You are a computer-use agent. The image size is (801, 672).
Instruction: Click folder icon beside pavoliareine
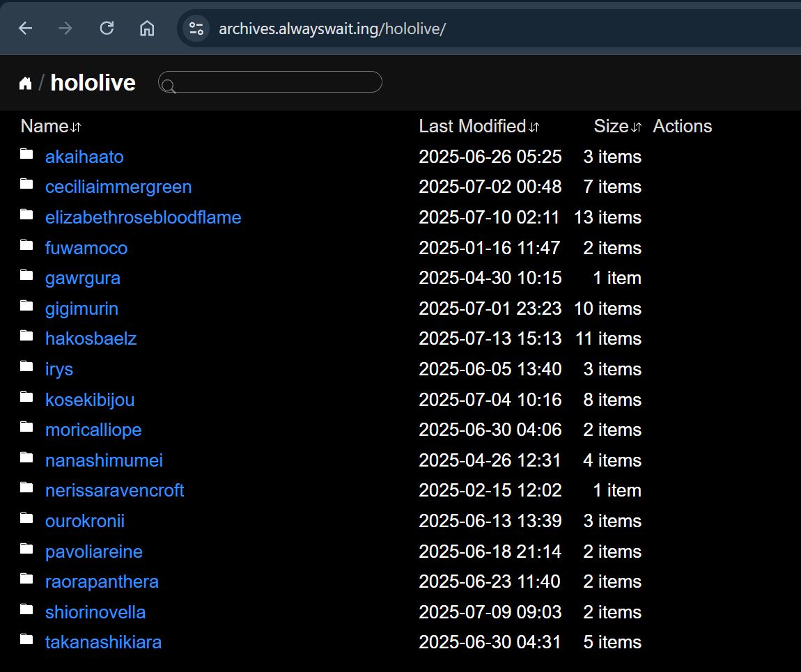tap(26, 549)
